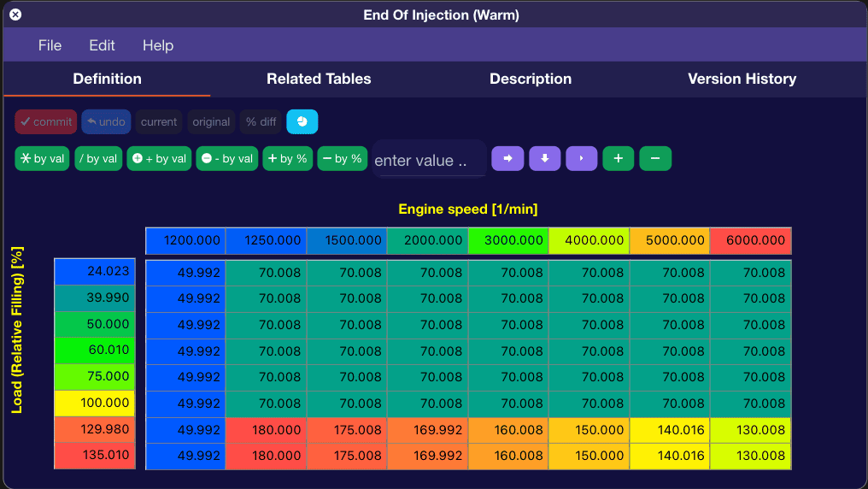The image size is (868, 489).
Task: Select load axis cell 60.010
Action: (x=95, y=350)
